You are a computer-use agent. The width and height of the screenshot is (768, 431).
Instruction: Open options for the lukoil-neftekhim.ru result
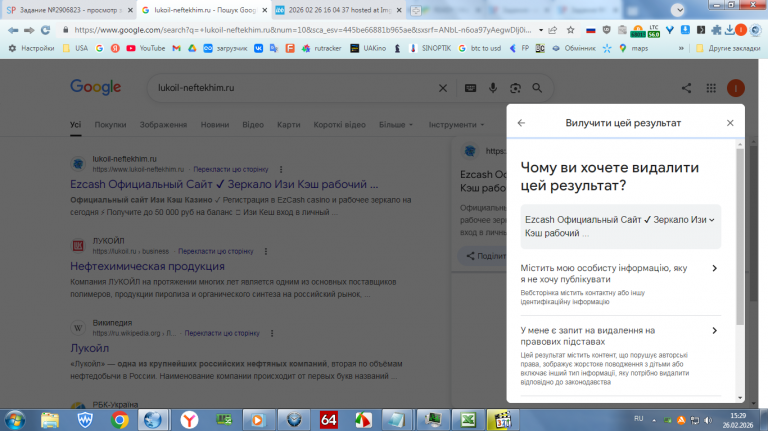(x=281, y=169)
